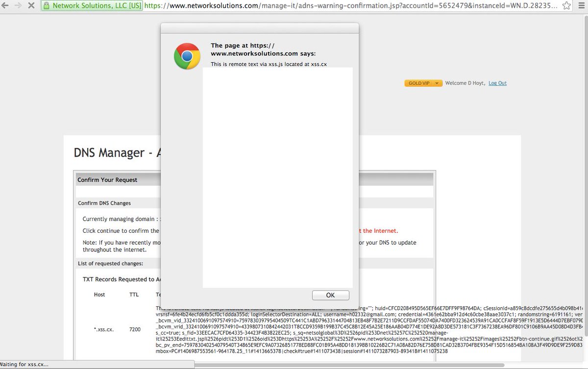Click the TXT Records Requested heading
Image resolution: width=588 pixels, height=369 pixels.
click(x=122, y=279)
